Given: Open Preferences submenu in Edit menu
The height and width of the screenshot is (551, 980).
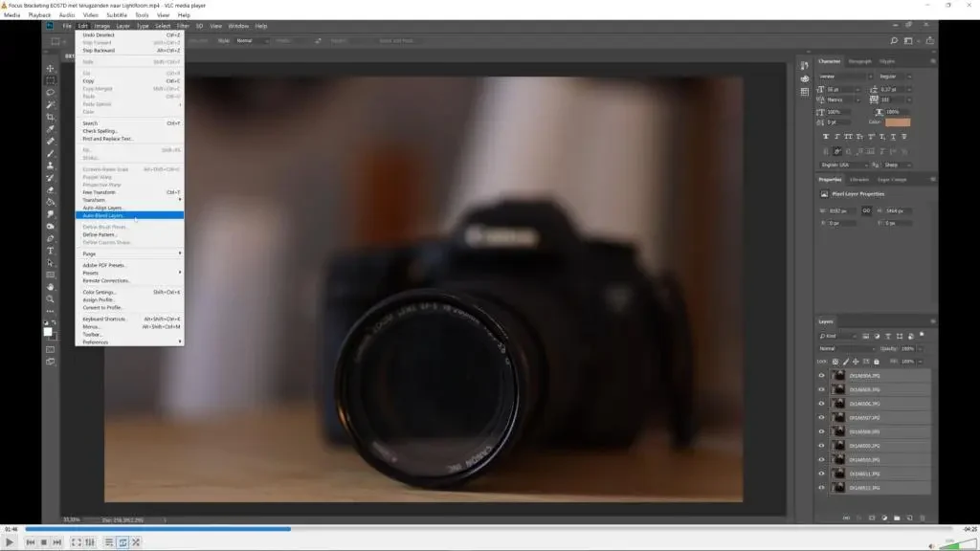Looking at the screenshot, I should point(129,342).
